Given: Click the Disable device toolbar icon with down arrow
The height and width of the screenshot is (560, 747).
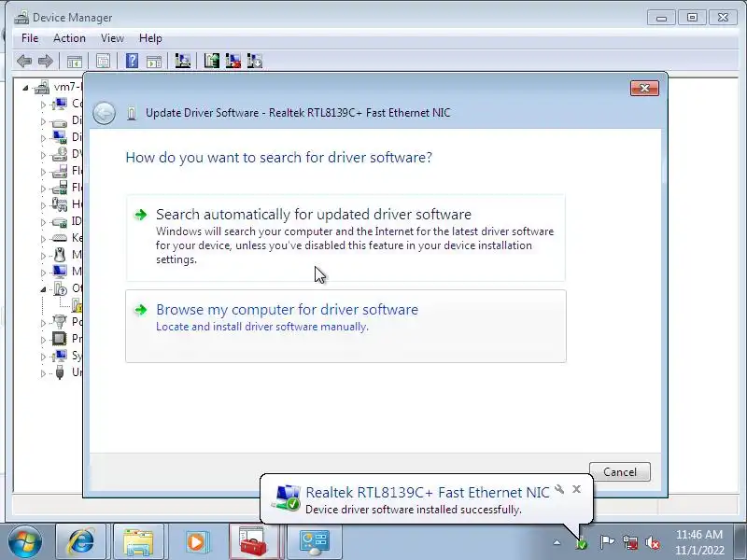Looking at the screenshot, I should (x=255, y=61).
